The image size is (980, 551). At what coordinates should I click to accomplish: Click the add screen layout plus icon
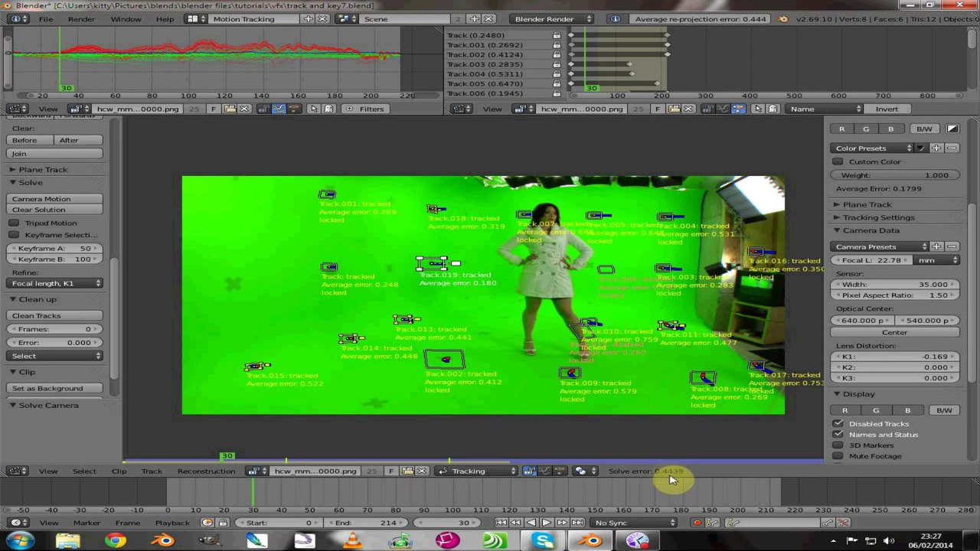309,18
